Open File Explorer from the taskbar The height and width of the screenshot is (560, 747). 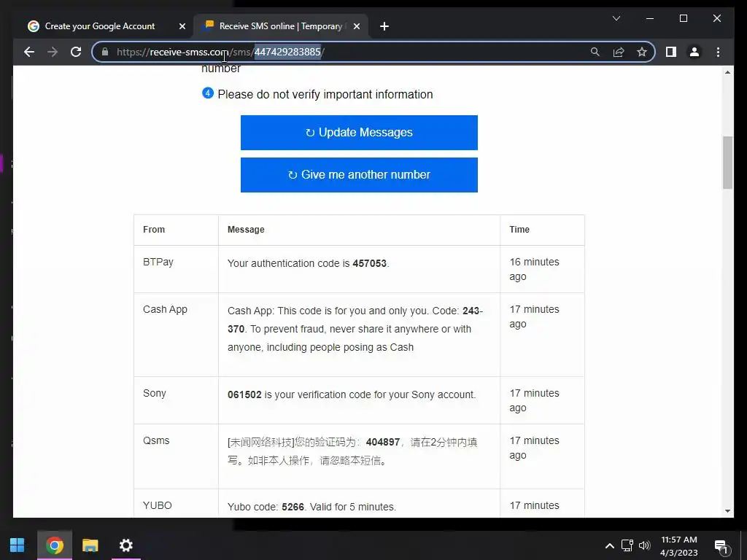pyautogui.click(x=90, y=545)
